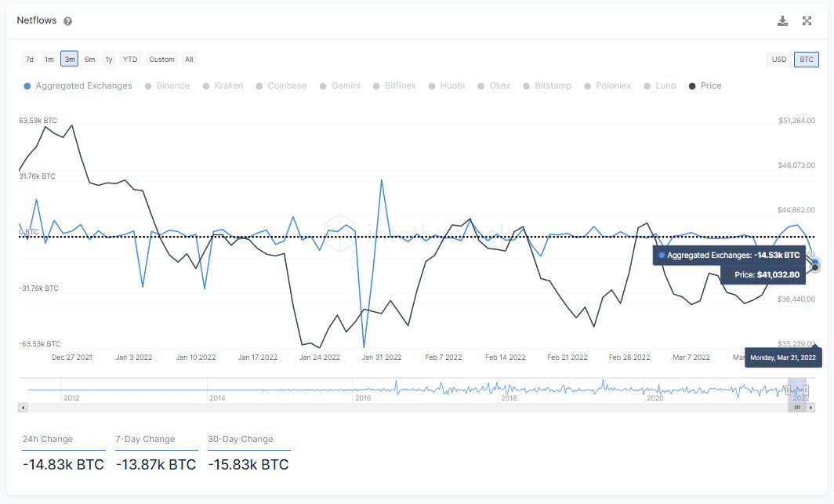Screen dimensions: 834x504
Task: Expand the chart to fullscreen
Action: coord(807,20)
